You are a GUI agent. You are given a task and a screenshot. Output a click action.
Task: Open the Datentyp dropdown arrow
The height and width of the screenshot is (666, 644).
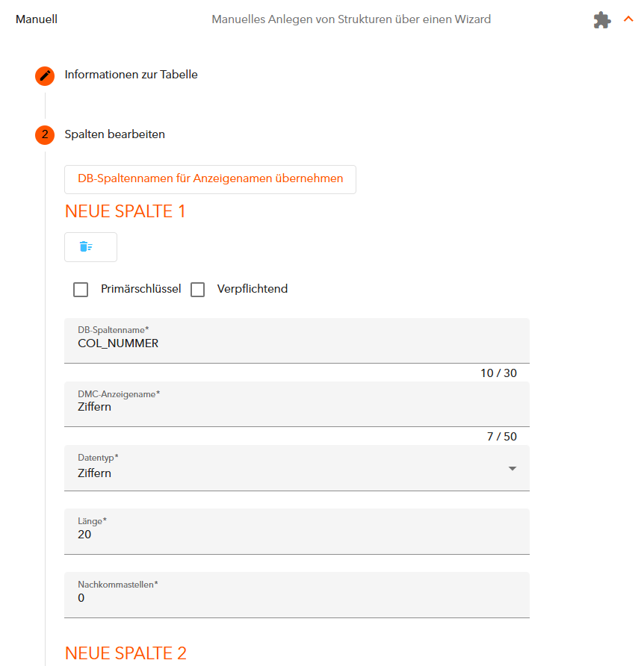[x=513, y=469]
